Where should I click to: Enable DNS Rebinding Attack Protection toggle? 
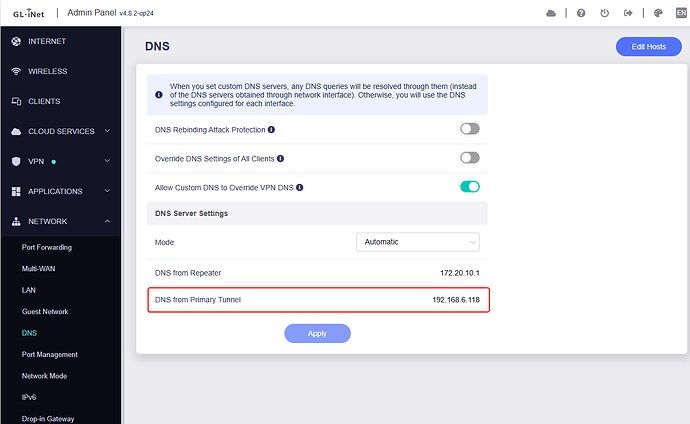[x=469, y=129]
